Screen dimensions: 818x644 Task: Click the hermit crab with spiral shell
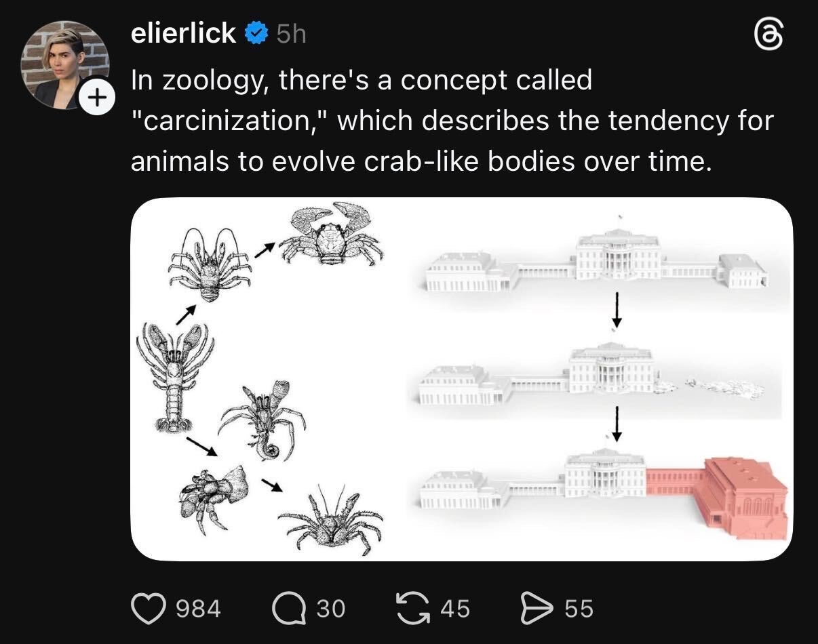(262, 420)
